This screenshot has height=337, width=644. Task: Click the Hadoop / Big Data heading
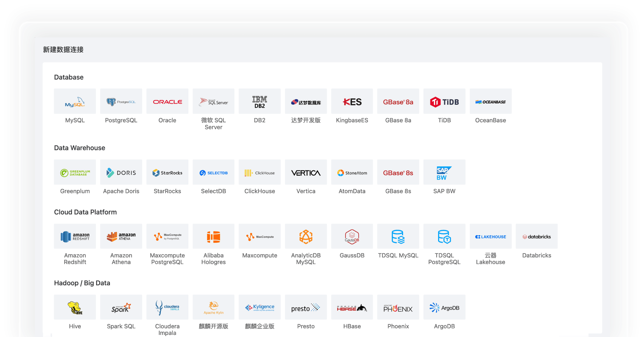coord(82,283)
